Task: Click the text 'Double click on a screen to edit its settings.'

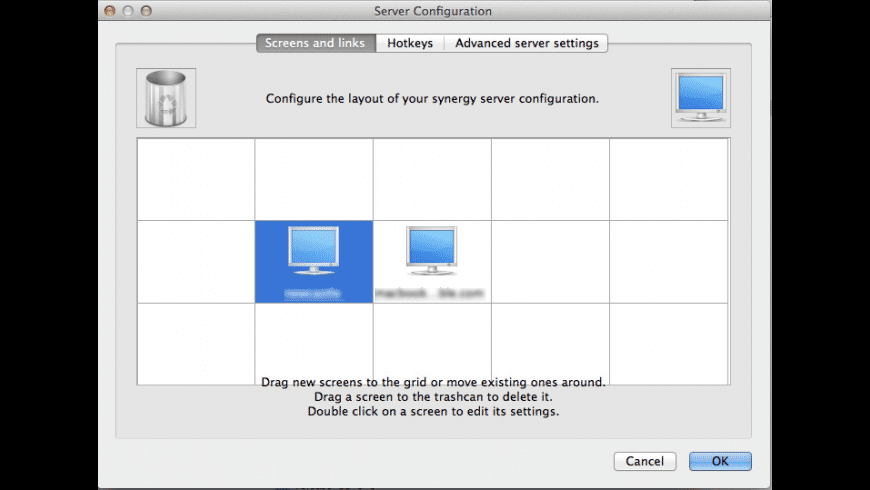Action: 433,411
